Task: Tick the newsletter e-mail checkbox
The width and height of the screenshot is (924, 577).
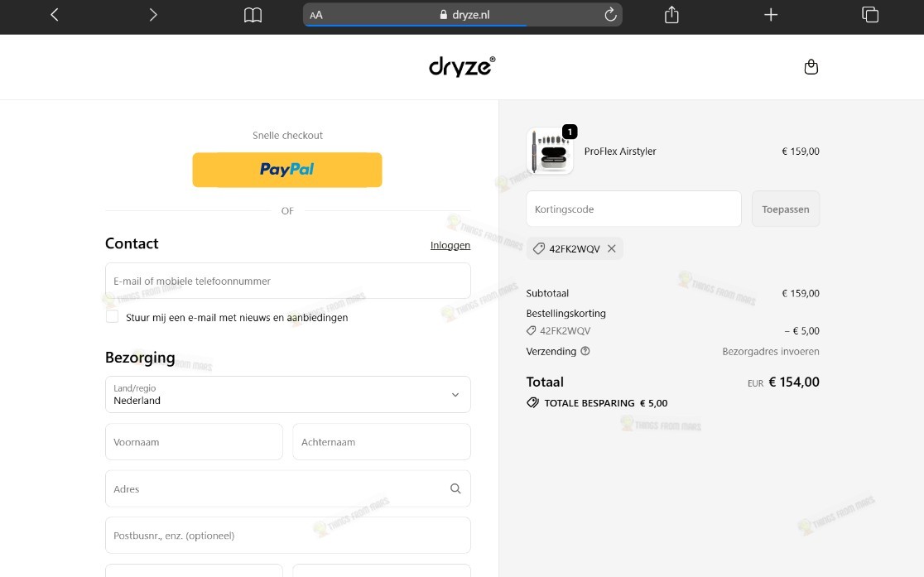Action: tap(112, 316)
